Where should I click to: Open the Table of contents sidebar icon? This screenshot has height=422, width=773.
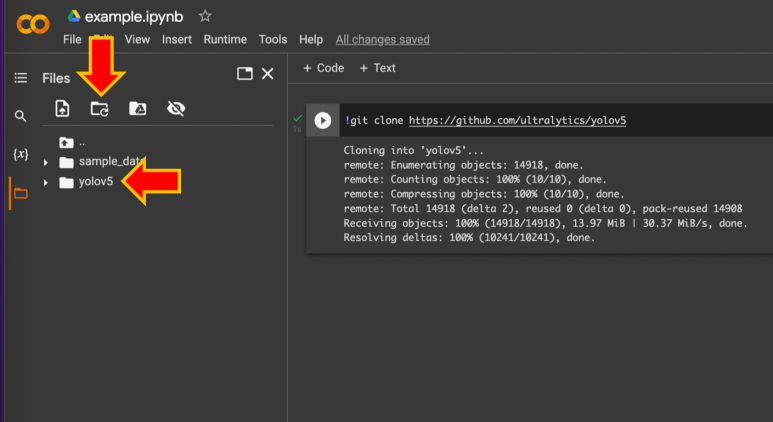pyautogui.click(x=20, y=78)
